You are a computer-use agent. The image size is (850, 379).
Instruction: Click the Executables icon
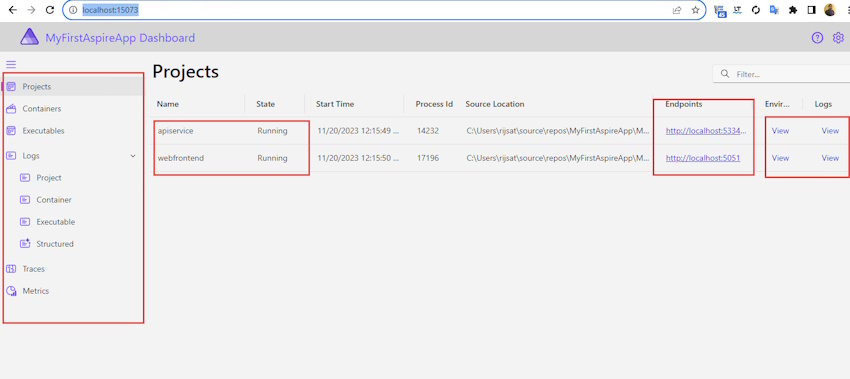point(11,131)
